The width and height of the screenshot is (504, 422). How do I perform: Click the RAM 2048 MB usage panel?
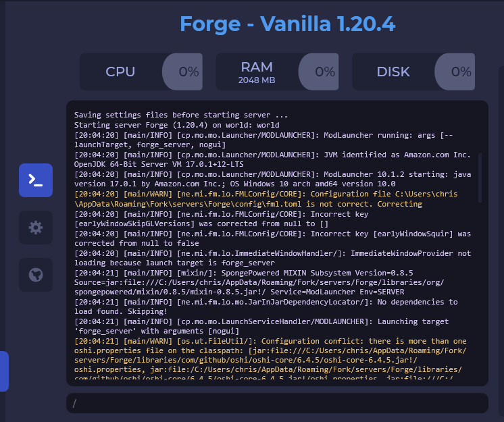coord(278,72)
